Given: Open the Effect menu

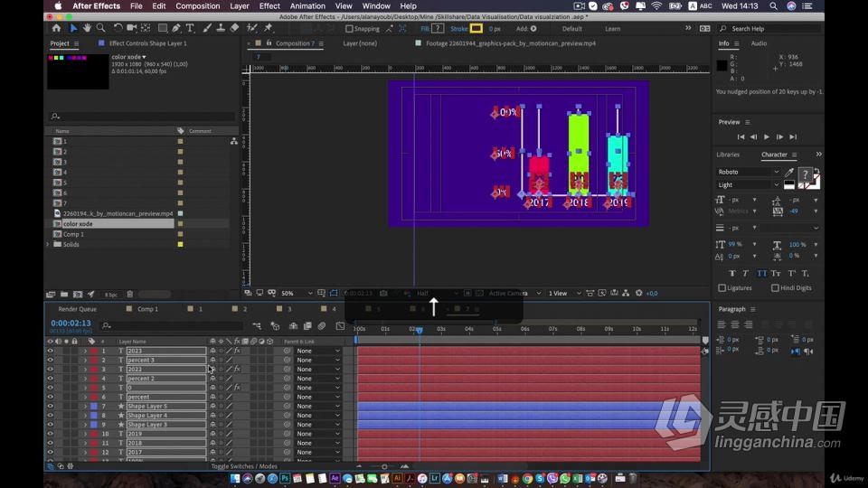Looking at the screenshot, I should [269, 6].
